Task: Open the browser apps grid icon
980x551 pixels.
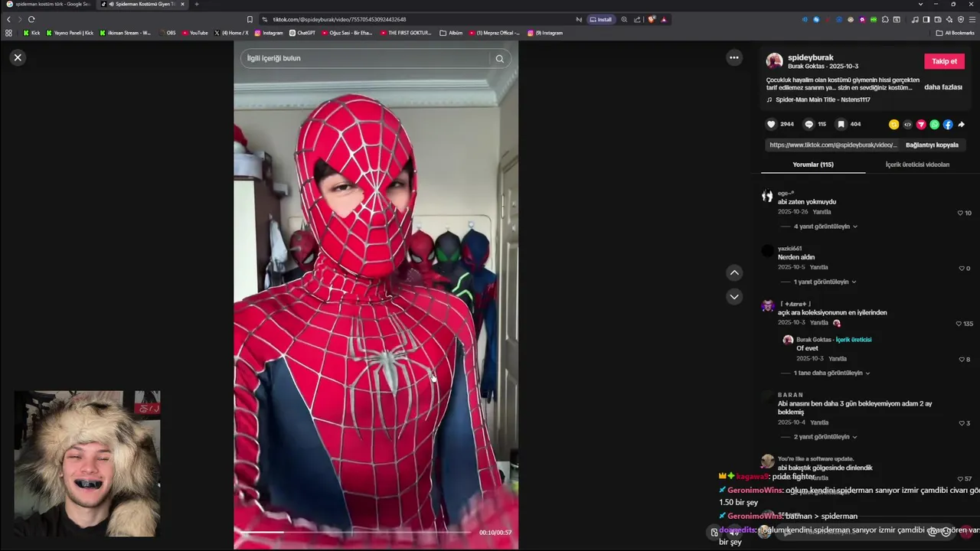Action: point(8,33)
